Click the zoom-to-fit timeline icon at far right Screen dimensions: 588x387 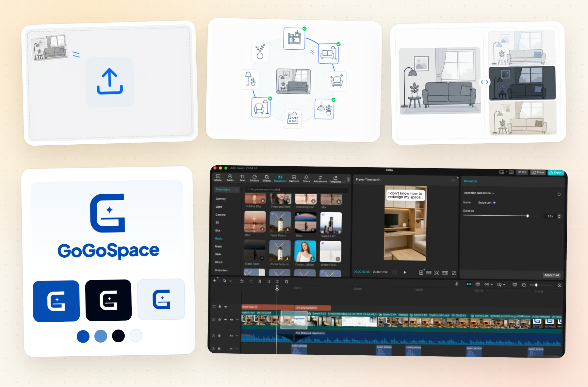[559, 285]
